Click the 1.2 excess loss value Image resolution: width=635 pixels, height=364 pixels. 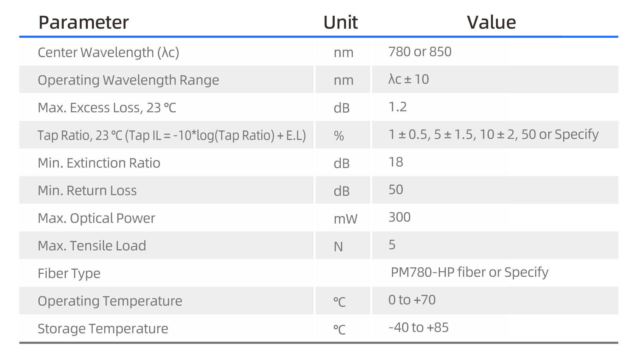tap(398, 107)
